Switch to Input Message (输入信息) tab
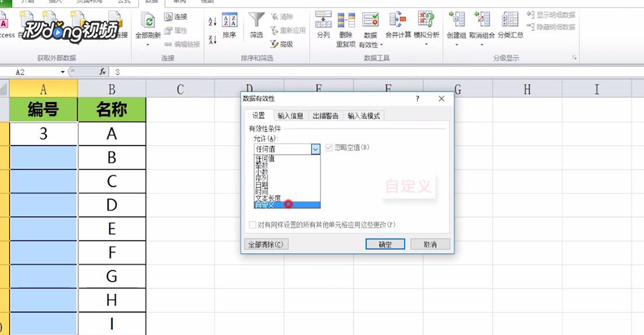The image size is (644, 335). [290, 116]
